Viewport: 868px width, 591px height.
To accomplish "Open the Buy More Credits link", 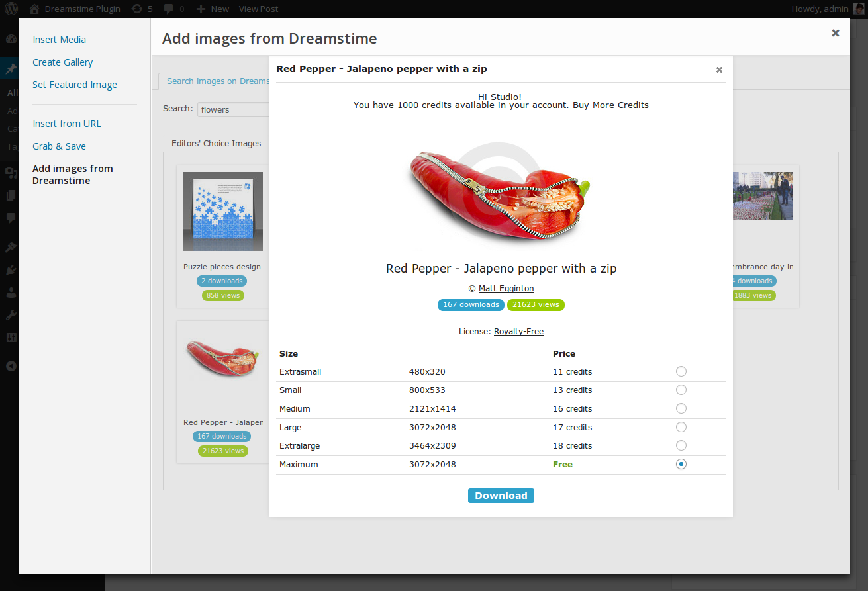I will tap(610, 105).
